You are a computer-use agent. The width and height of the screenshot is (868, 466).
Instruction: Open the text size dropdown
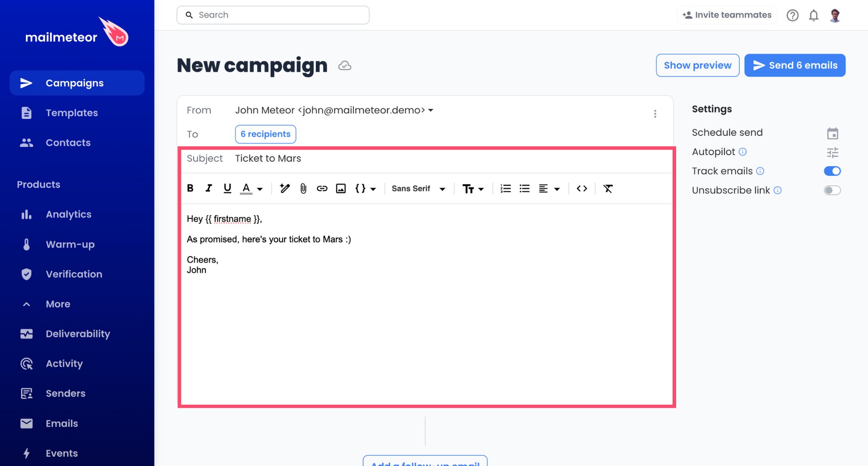(x=473, y=189)
